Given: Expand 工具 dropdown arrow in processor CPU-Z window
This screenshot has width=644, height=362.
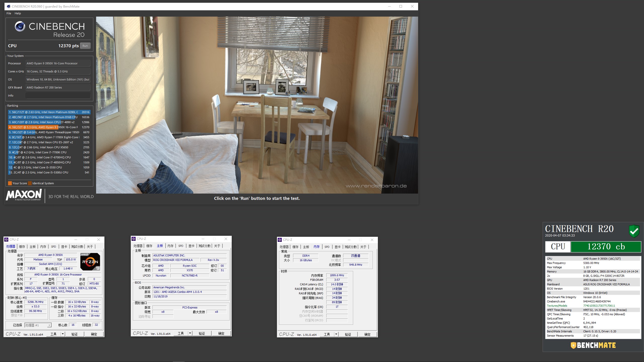Looking at the screenshot, I should pyautogui.click(x=63, y=334).
